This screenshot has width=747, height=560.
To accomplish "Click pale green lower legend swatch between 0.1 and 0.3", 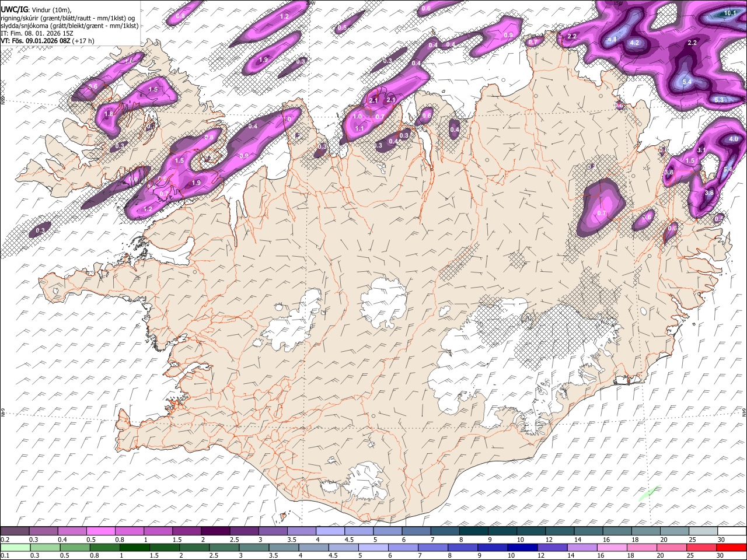I will tap(15, 547).
